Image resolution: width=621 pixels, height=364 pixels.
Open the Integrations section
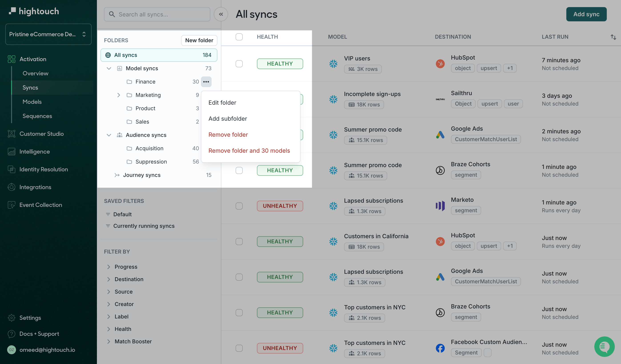(x=35, y=187)
